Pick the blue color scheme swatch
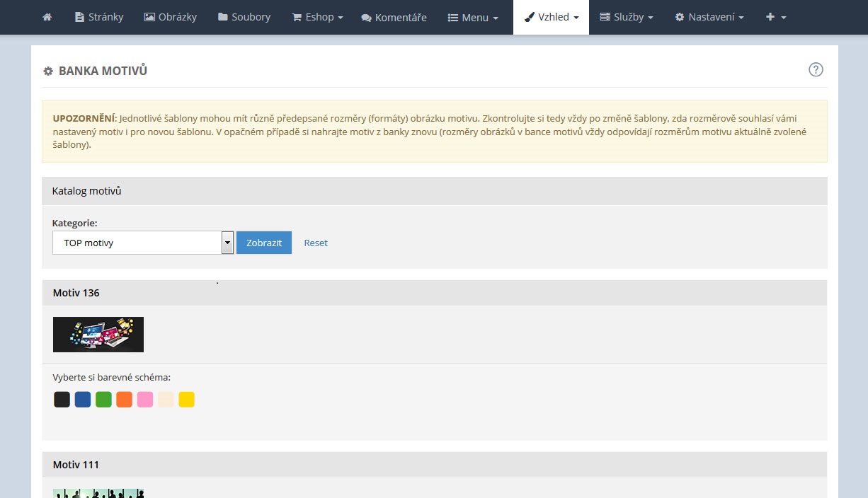The height and width of the screenshot is (498, 868). coord(83,400)
